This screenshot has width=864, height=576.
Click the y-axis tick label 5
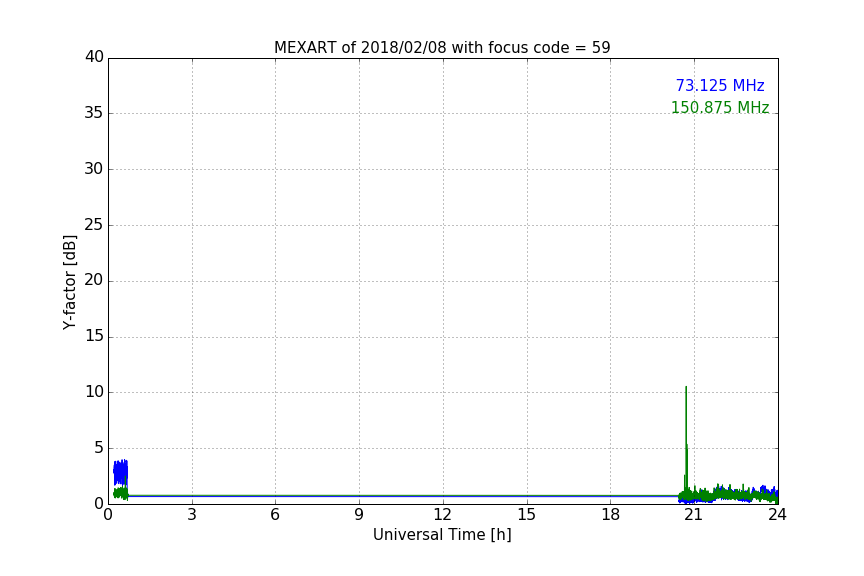point(99,448)
